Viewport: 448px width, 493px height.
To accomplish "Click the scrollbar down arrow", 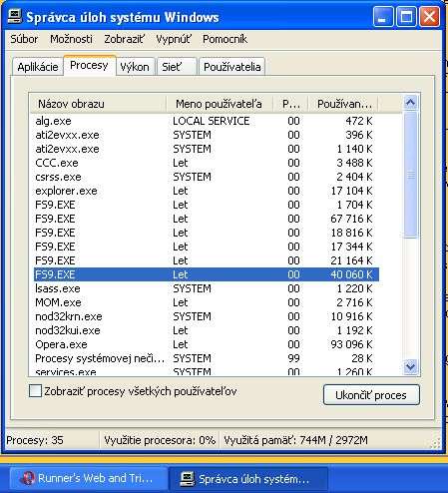I will (x=410, y=367).
